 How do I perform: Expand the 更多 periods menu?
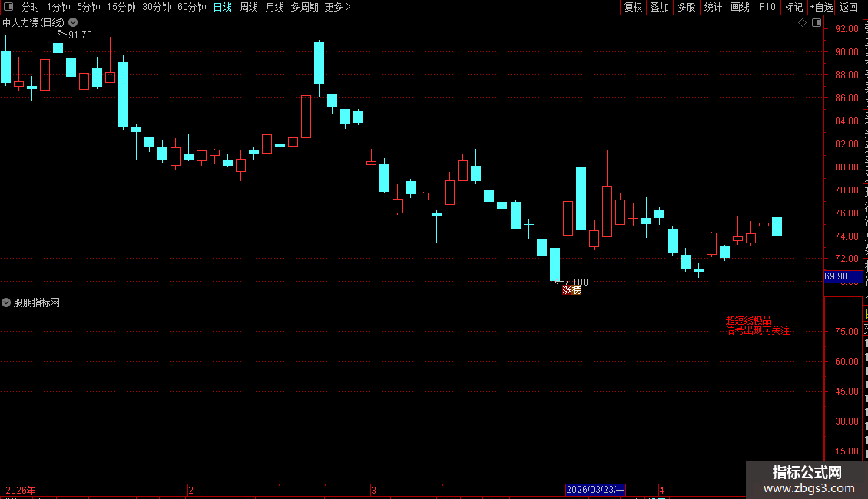point(337,7)
